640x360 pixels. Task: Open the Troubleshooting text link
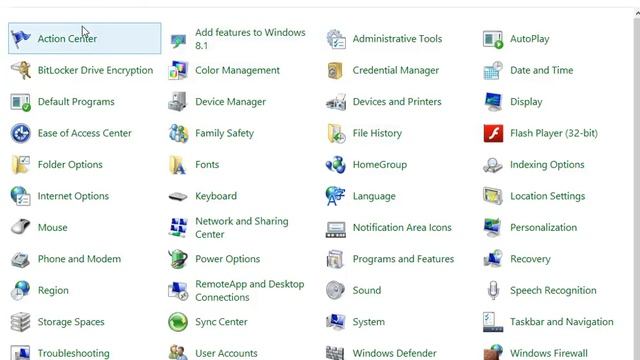point(73,353)
